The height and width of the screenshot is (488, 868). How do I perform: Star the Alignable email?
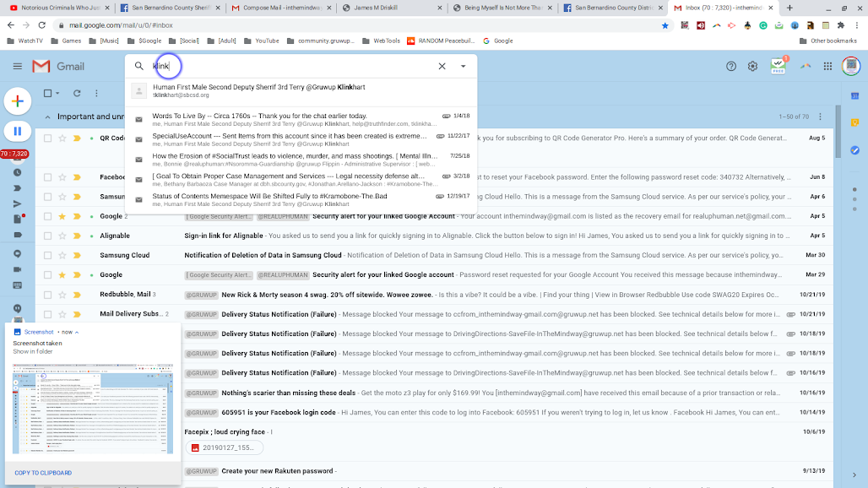tap(62, 236)
